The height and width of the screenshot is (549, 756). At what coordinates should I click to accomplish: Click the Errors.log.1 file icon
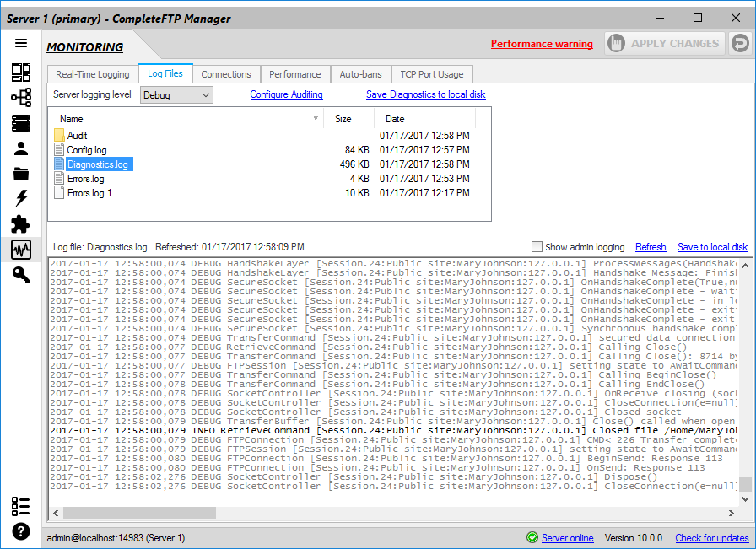pyautogui.click(x=59, y=193)
